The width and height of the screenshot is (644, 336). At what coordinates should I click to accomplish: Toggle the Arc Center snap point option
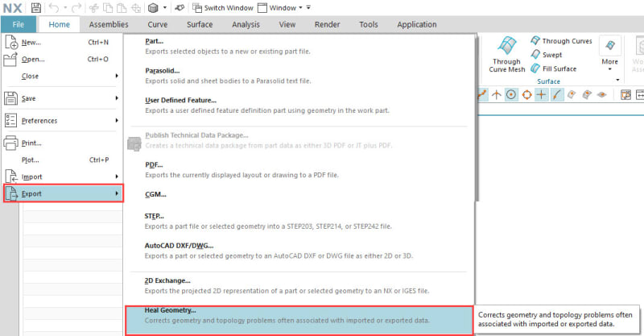(511, 94)
